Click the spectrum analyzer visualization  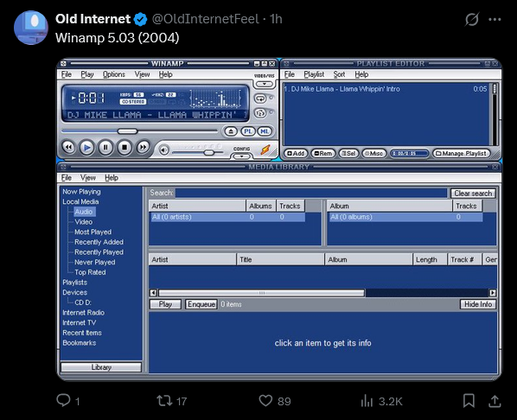click(216, 99)
